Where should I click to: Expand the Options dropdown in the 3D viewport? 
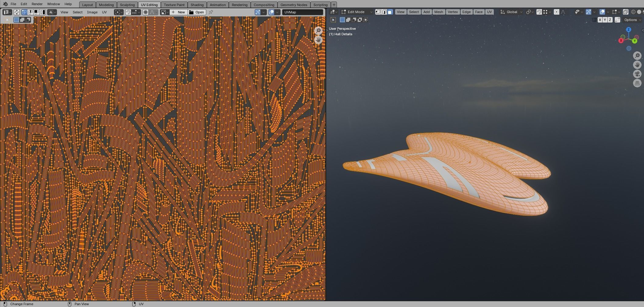[x=633, y=20]
